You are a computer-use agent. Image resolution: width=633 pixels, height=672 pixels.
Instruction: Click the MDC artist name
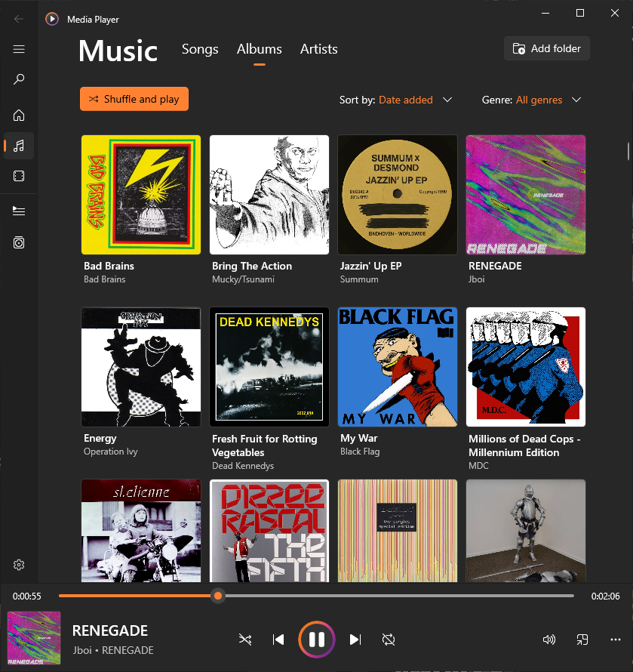point(478,466)
